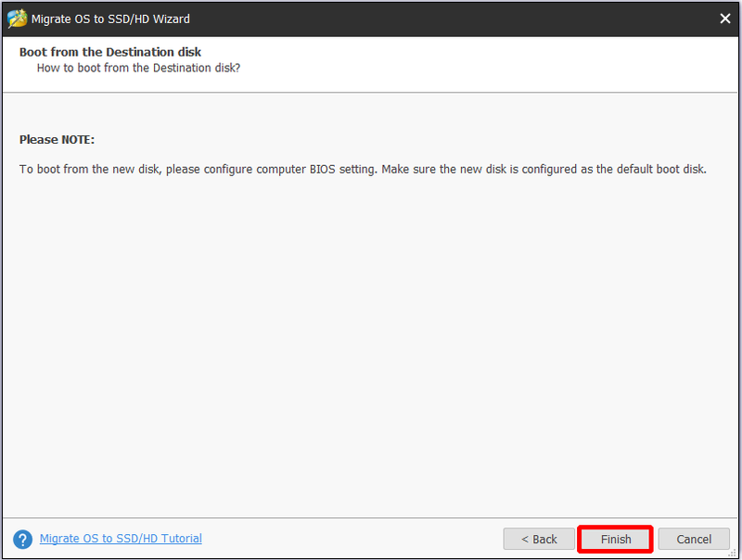742x560 pixels.
Task: Click the Please NOTE: label
Action: pyautogui.click(x=57, y=139)
